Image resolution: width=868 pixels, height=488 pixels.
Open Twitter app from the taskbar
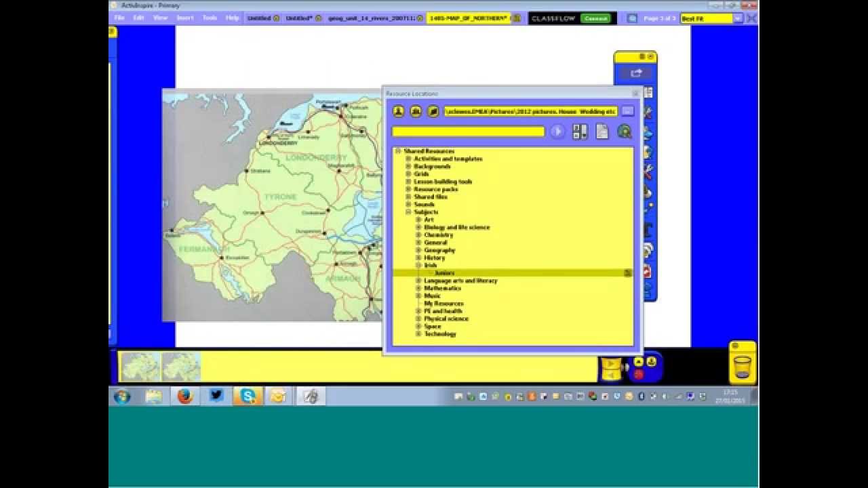[x=216, y=396]
